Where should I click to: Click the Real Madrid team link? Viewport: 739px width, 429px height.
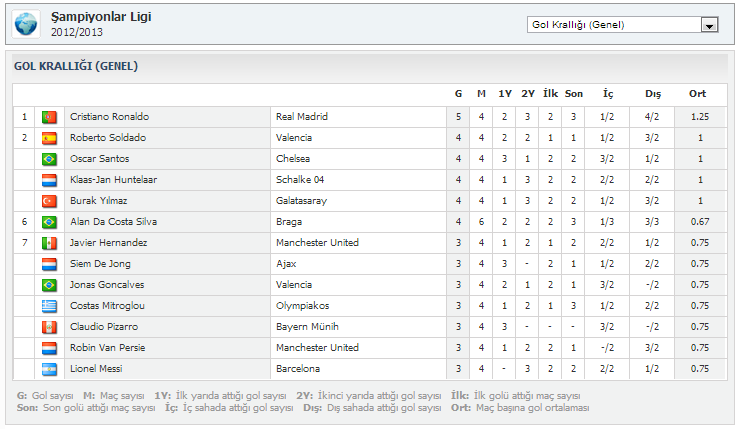tap(302, 117)
